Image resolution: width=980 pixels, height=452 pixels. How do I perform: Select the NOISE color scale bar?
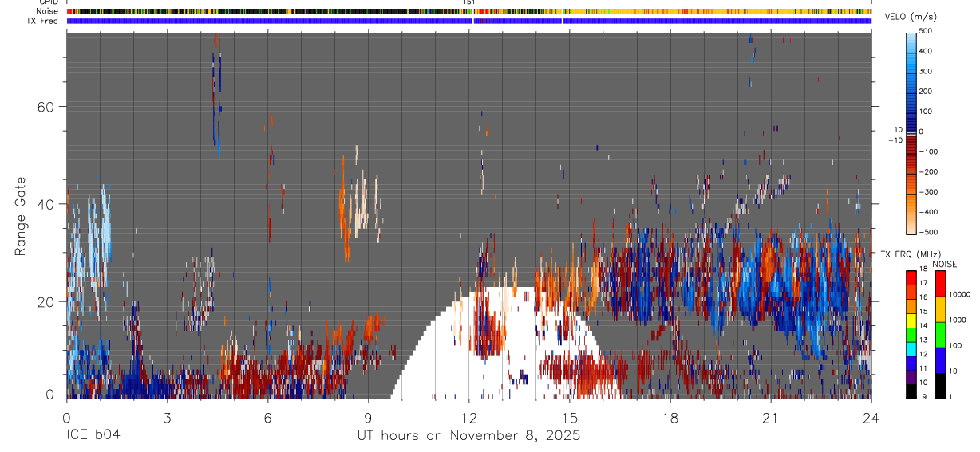(940, 335)
